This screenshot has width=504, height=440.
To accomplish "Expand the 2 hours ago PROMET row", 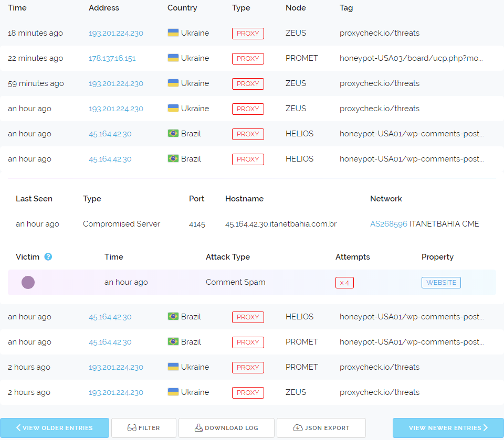I will click(x=252, y=367).
